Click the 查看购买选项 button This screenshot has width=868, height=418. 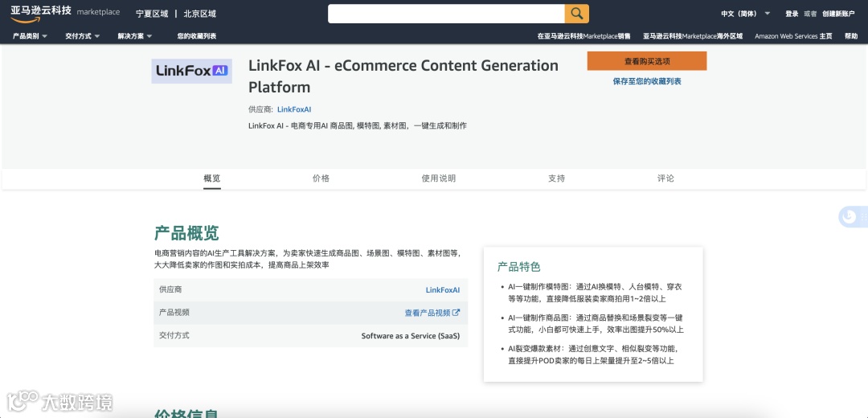(x=647, y=61)
